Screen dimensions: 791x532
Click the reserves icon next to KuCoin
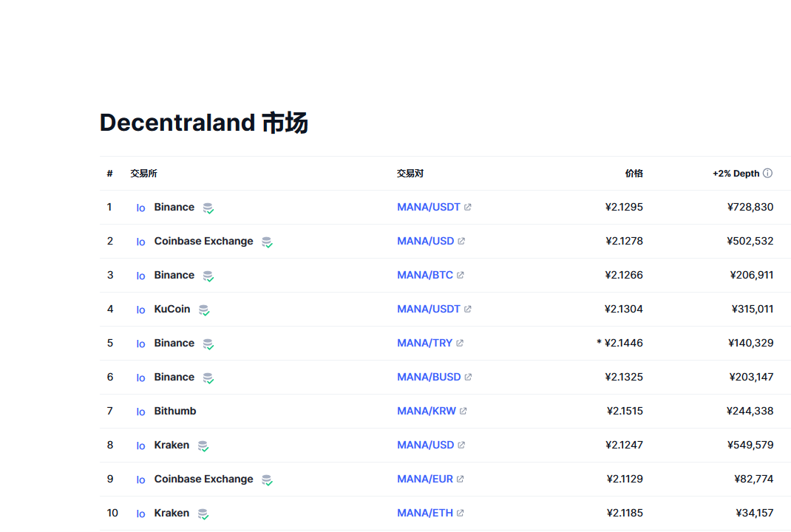(204, 310)
